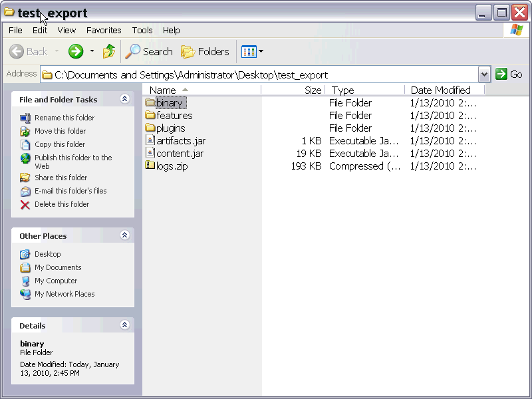Click the green Forward arrow button
Screen dimensions: 532x399
pyautogui.click(x=76, y=52)
